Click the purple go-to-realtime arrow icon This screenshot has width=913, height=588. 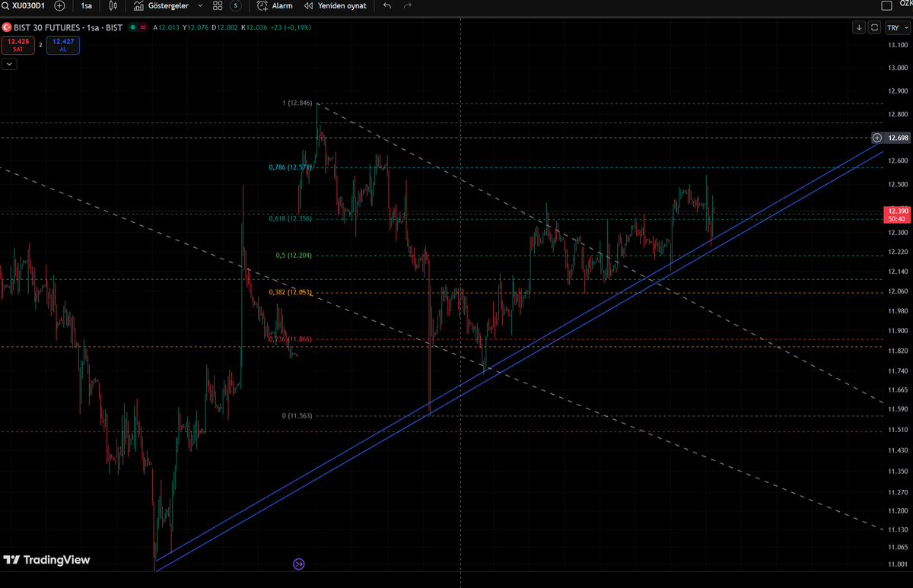tap(298, 564)
